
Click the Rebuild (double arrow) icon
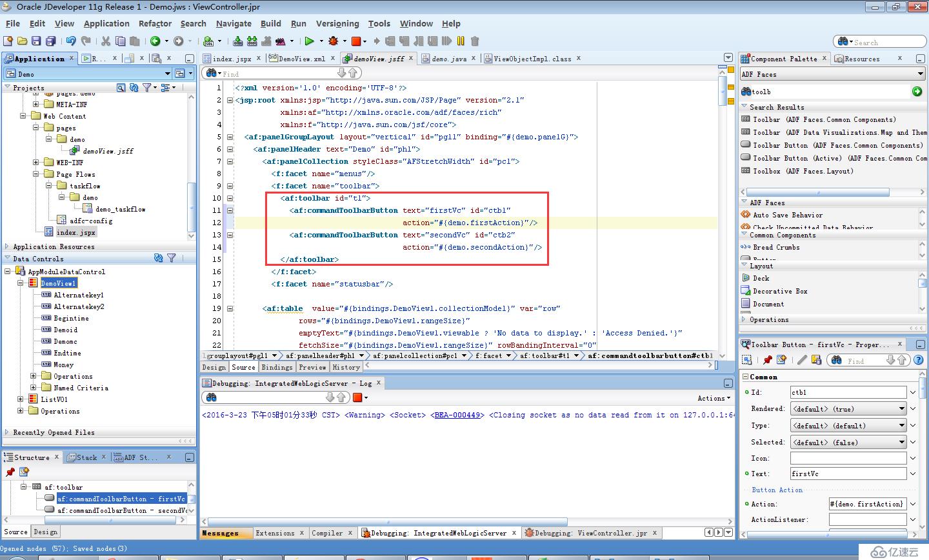tap(252, 41)
